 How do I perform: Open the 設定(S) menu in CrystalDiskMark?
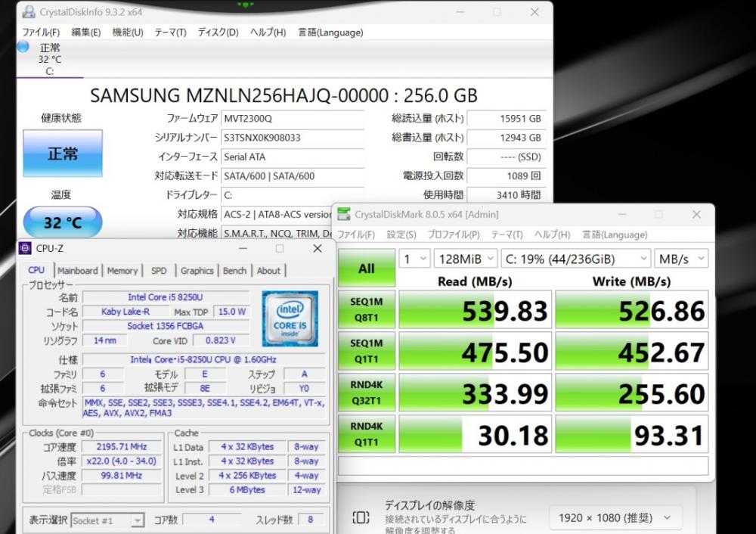pyautogui.click(x=401, y=235)
